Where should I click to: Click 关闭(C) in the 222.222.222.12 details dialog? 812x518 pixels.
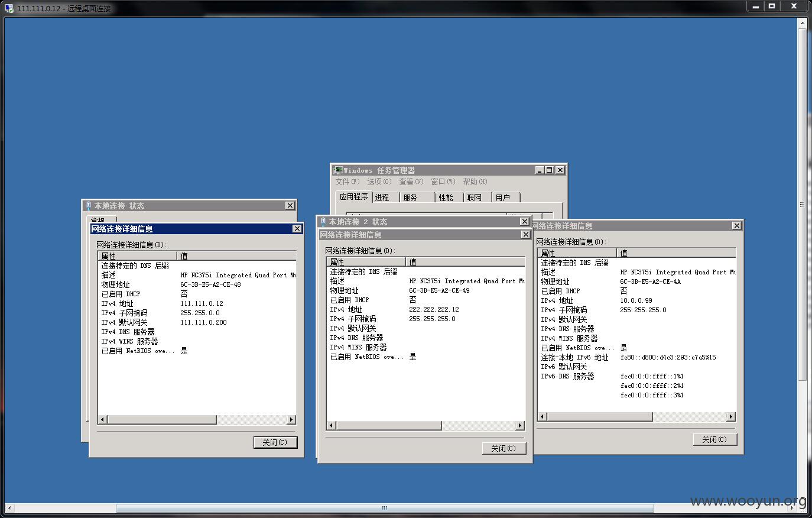pos(504,448)
